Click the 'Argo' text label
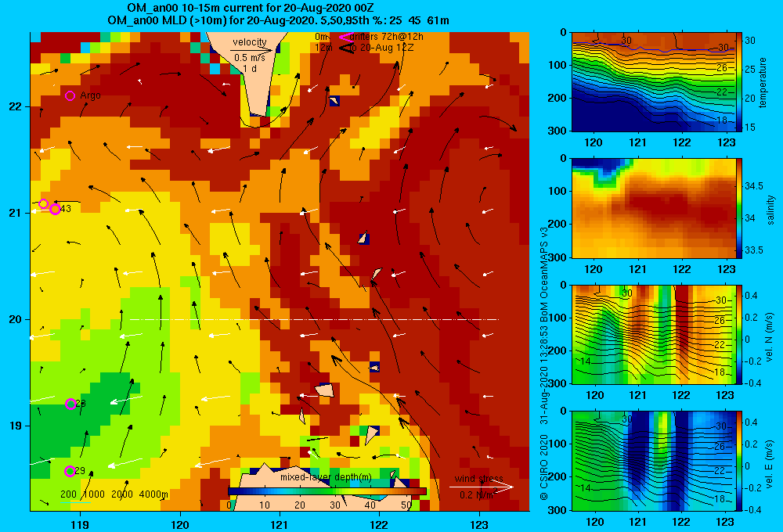783x532 pixels. point(90,95)
